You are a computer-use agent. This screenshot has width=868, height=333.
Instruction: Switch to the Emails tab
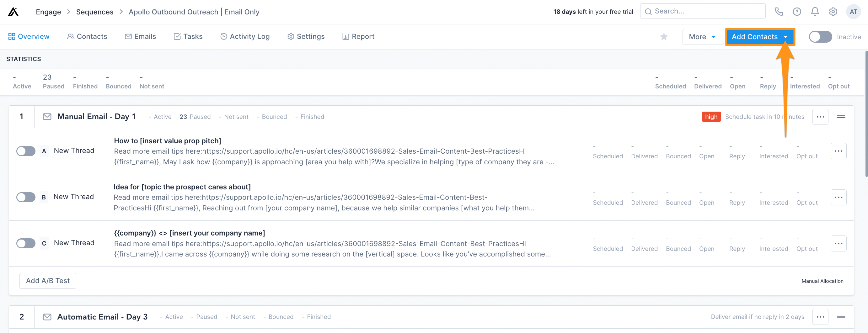tap(140, 36)
